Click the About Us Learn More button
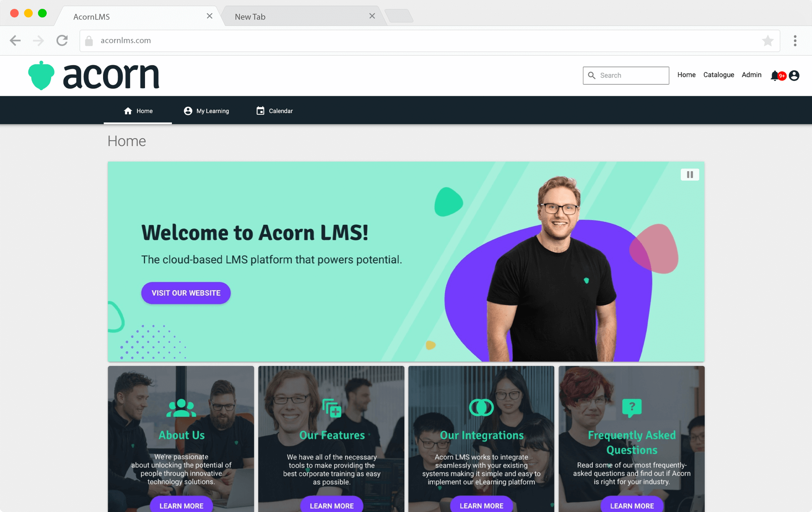This screenshot has height=512, width=812. coord(181,506)
